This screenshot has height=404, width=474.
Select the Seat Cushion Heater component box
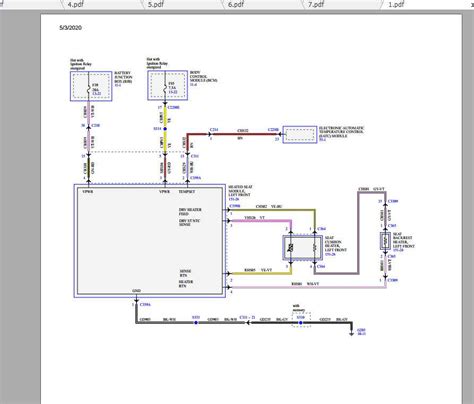[x=303, y=247]
